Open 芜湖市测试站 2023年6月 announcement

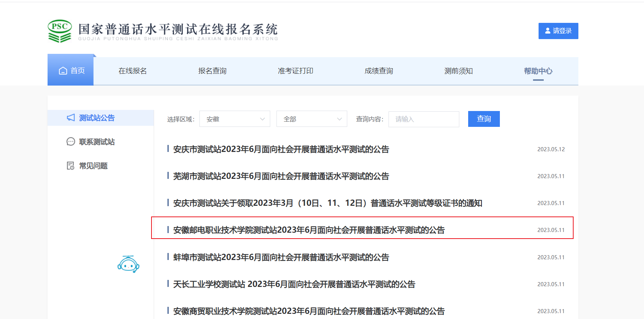click(x=281, y=176)
